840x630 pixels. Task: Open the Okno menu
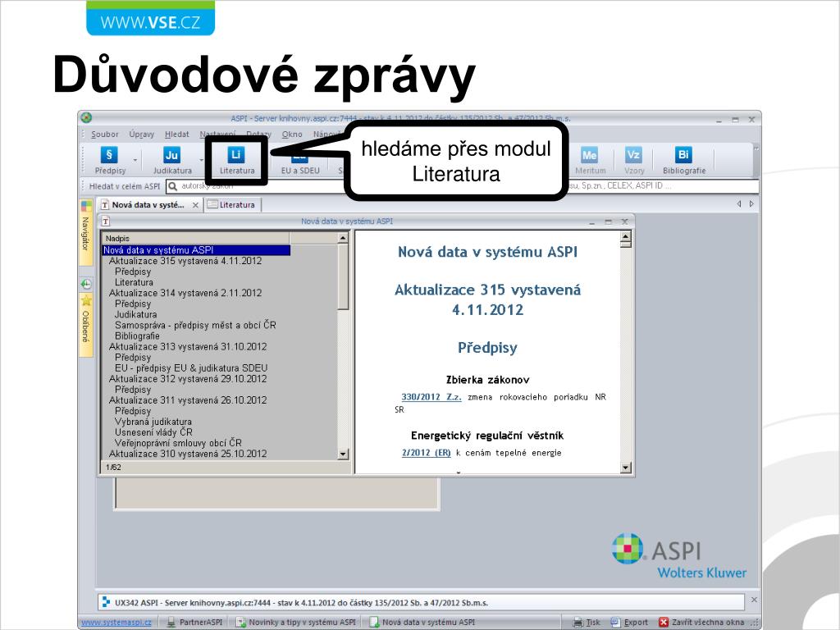click(x=292, y=134)
